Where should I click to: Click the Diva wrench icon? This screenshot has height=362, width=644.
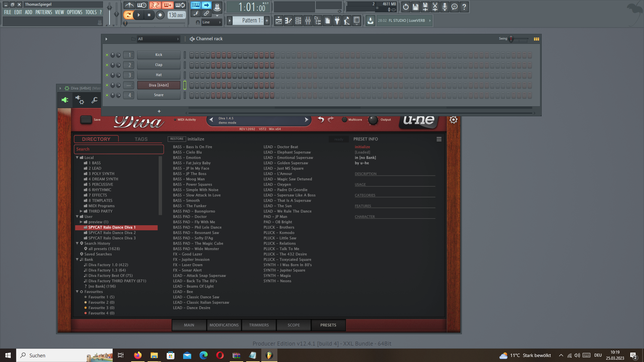tap(95, 100)
